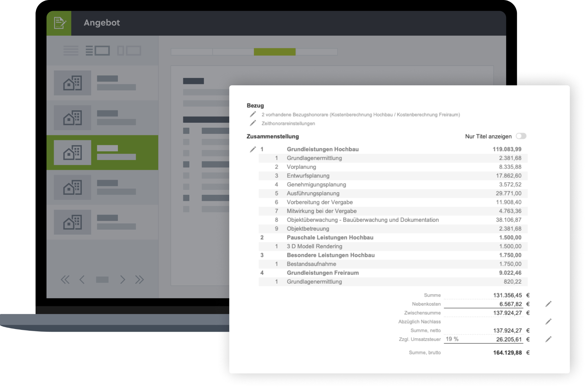Click the Angebot document icon in header
This screenshot has height=389, width=588.
(59, 23)
